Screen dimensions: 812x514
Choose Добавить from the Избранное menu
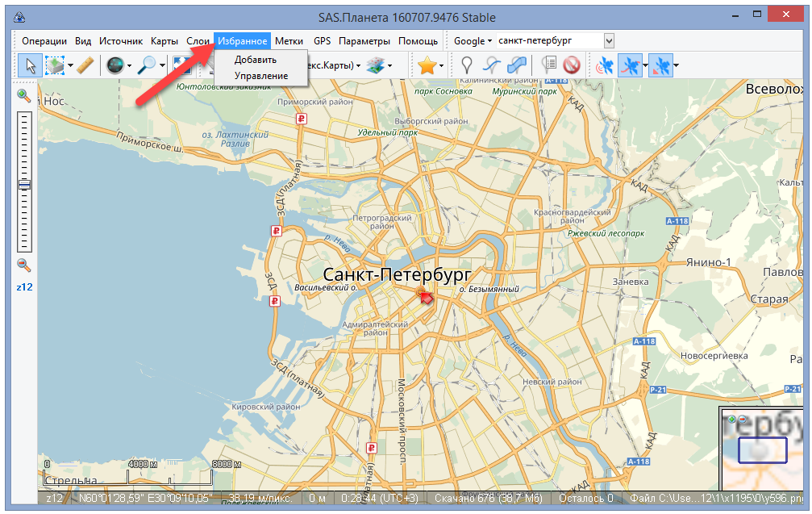pos(256,60)
